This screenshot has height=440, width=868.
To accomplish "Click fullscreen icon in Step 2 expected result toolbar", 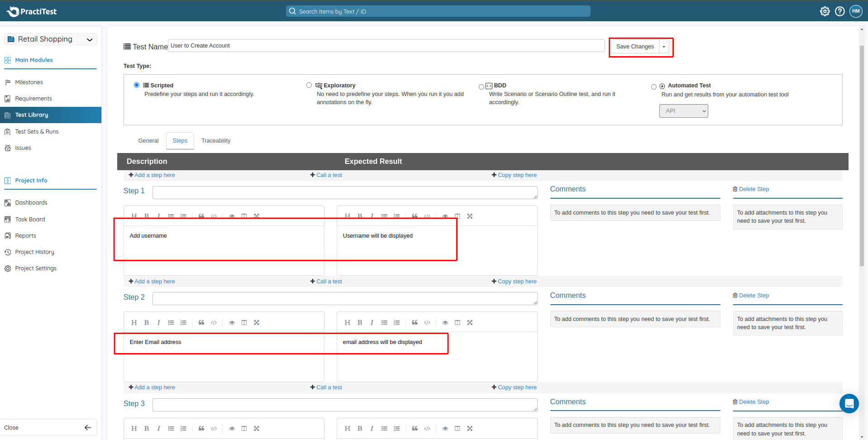I will pyautogui.click(x=470, y=323).
